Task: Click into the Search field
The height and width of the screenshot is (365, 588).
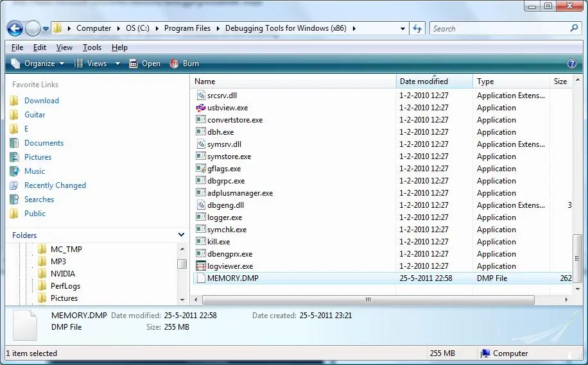Action: pyautogui.click(x=499, y=28)
